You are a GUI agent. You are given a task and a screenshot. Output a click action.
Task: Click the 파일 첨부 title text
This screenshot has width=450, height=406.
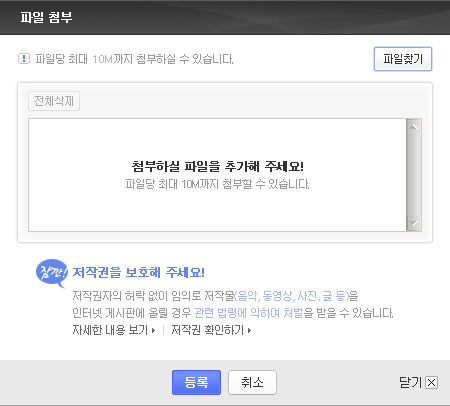point(46,17)
